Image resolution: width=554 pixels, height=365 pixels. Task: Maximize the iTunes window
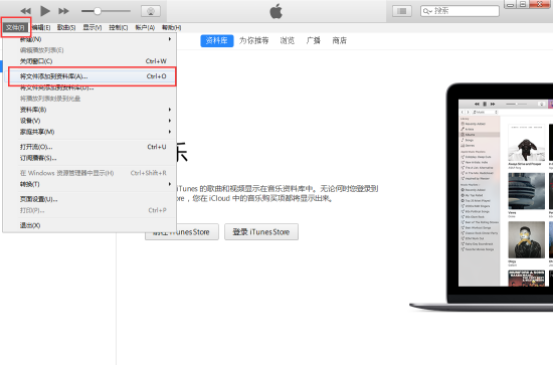coord(523,5)
